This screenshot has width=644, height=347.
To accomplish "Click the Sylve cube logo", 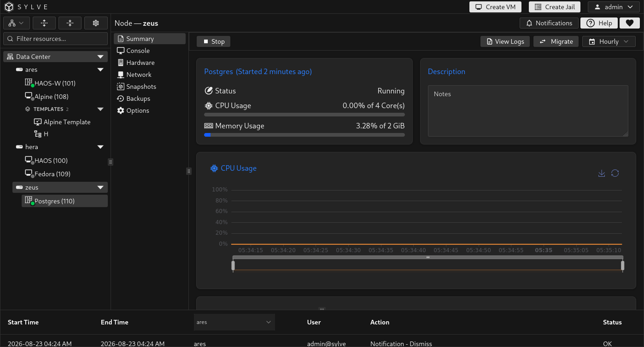I will (x=10, y=7).
